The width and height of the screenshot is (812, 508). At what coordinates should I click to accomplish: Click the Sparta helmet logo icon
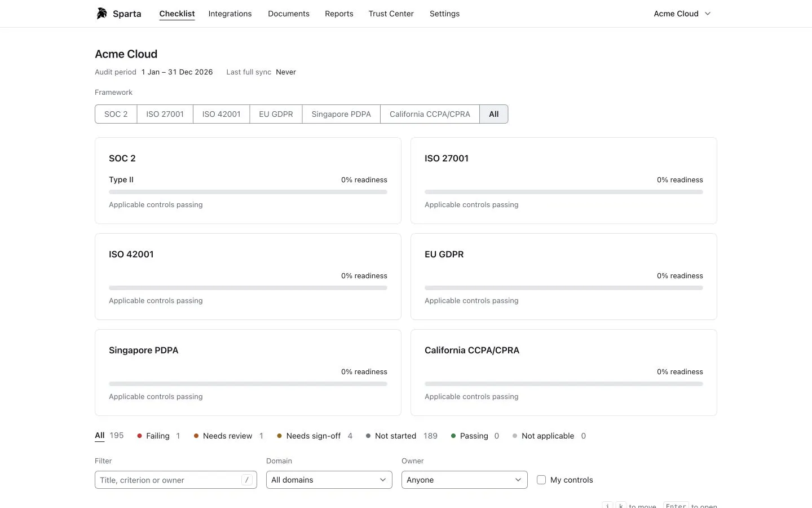point(101,14)
